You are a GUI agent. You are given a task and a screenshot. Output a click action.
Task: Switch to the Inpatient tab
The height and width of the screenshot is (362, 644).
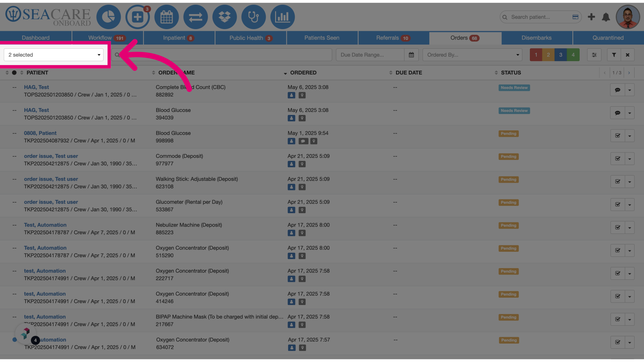179,38
